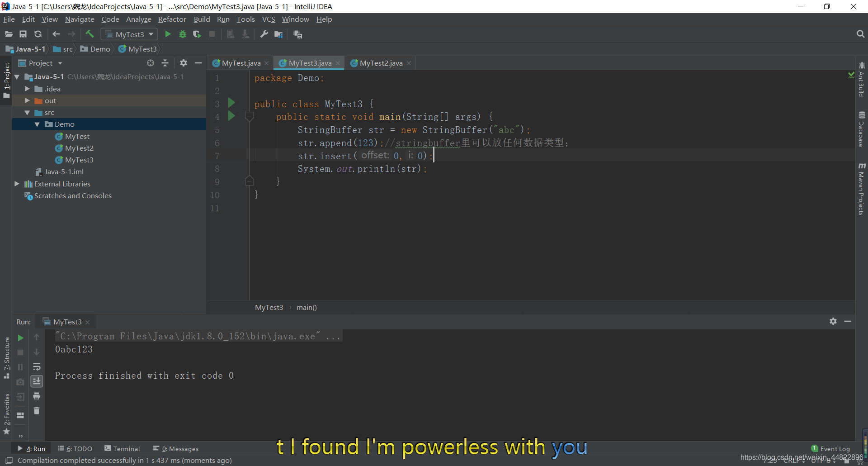Toggle the Database side panel
The height and width of the screenshot is (466, 868).
point(862,129)
